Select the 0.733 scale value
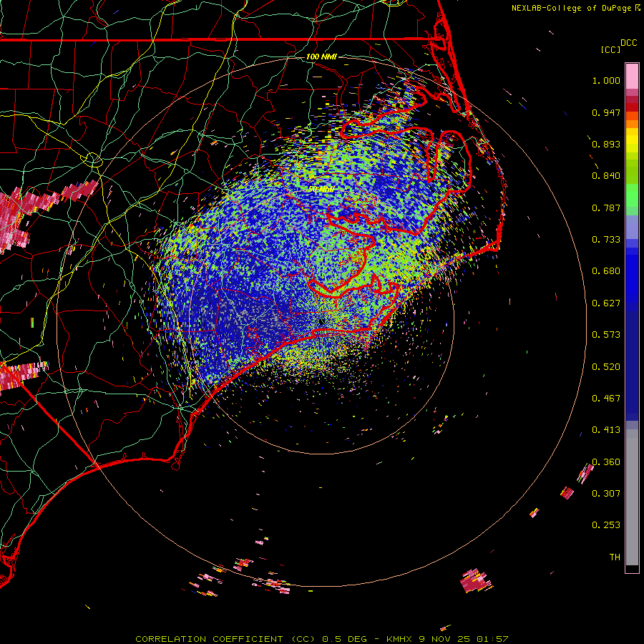 (606, 240)
